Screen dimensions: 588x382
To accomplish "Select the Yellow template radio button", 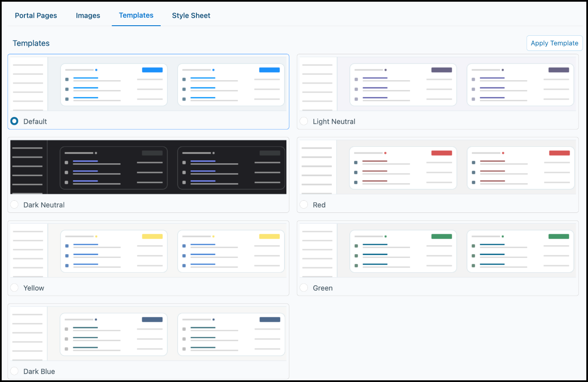I will tap(14, 288).
